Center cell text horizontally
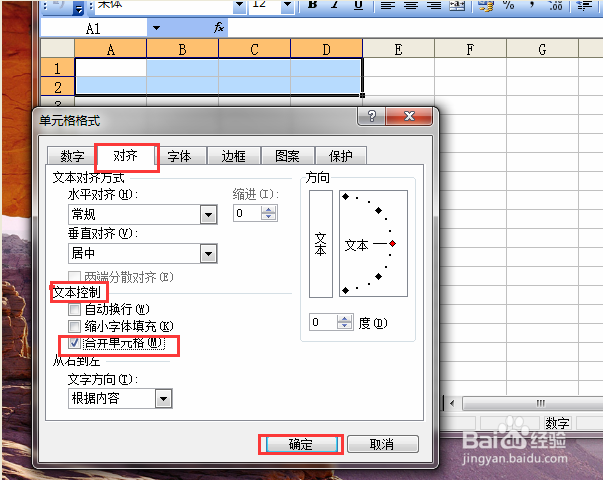 click(411, 5)
